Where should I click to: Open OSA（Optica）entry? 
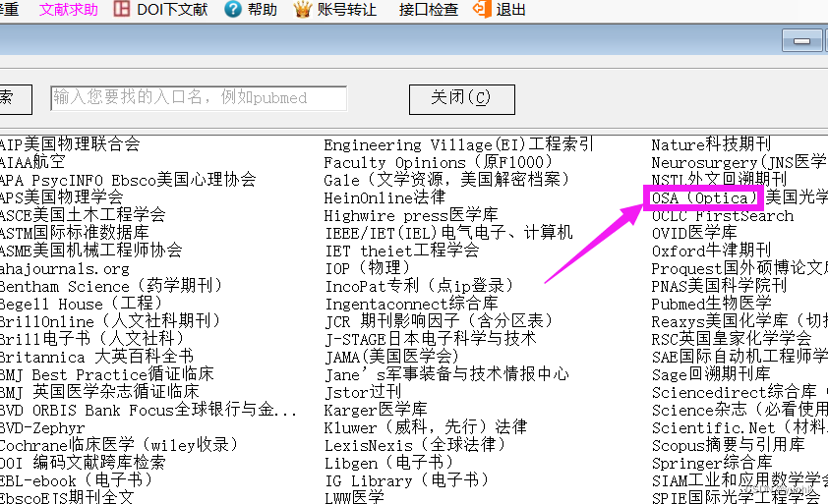(x=704, y=197)
